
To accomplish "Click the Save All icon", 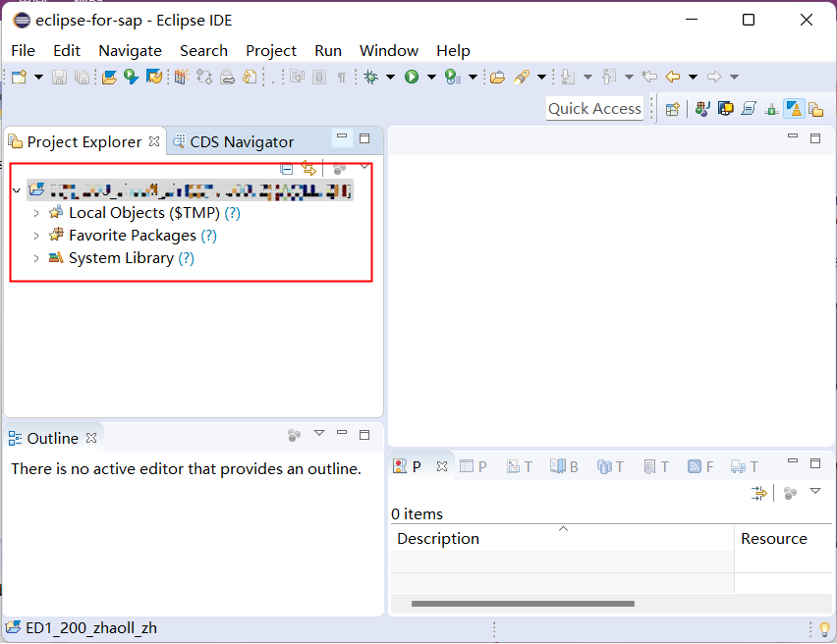I will pyautogui.click(x=83, y=78).
